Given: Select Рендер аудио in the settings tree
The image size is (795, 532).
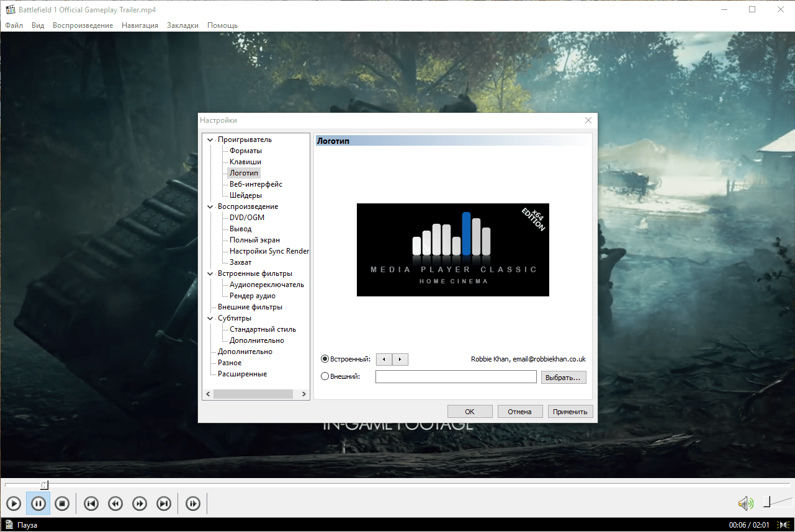Looking at the screenshot, I should (253, 296).
